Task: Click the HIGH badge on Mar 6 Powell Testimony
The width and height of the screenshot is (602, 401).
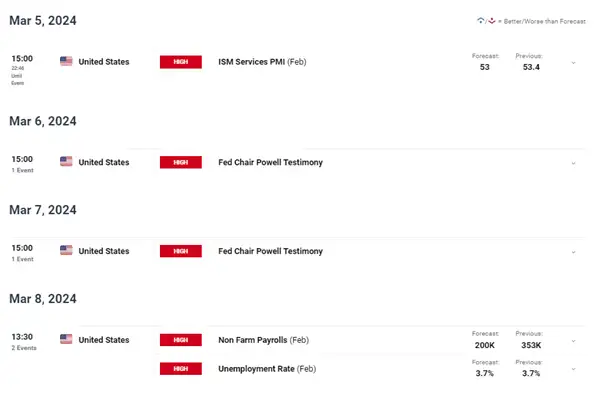Action: 180,162
